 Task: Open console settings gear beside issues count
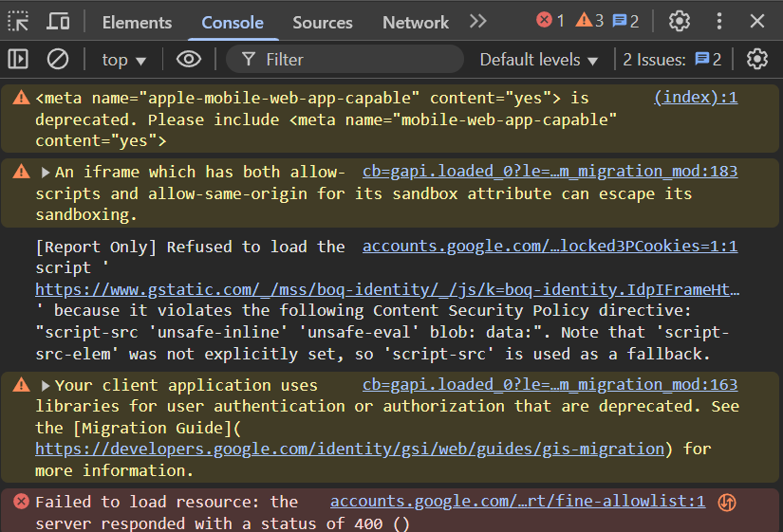(x=756, y=60)
